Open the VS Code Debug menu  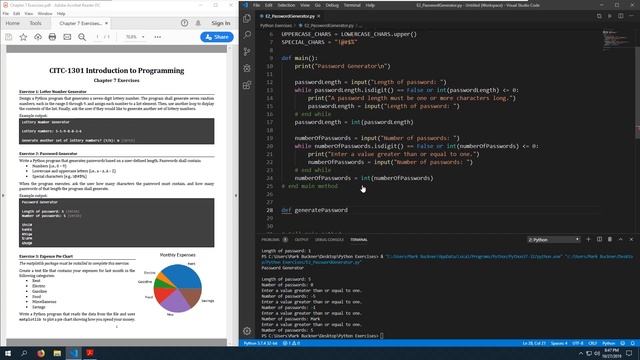click(332, 5)
